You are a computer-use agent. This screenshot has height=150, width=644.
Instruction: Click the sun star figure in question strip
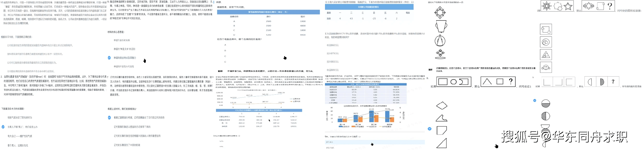[547, 6]
